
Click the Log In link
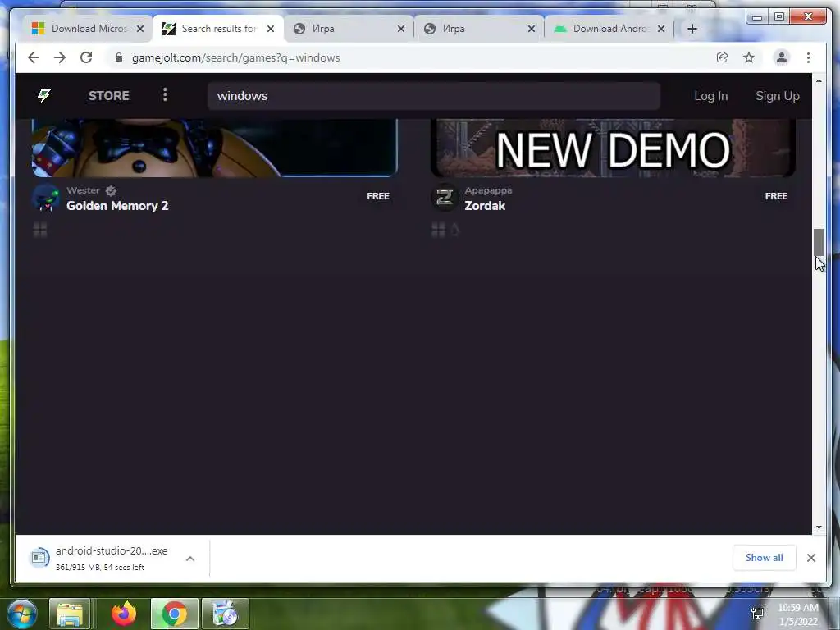tap(711, 96)
